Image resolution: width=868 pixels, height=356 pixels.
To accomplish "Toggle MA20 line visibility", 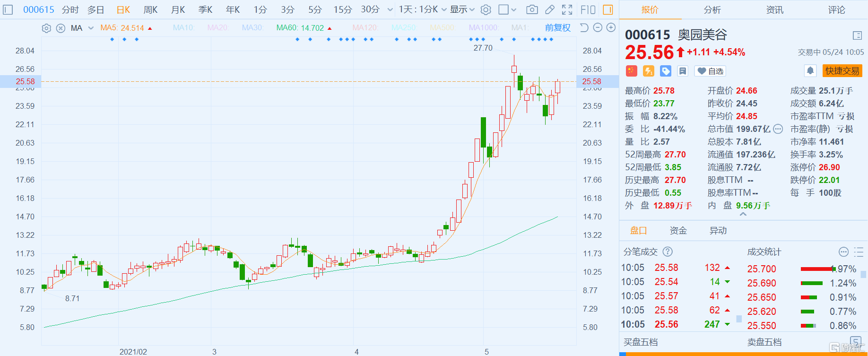I will (x=218, y=28).
